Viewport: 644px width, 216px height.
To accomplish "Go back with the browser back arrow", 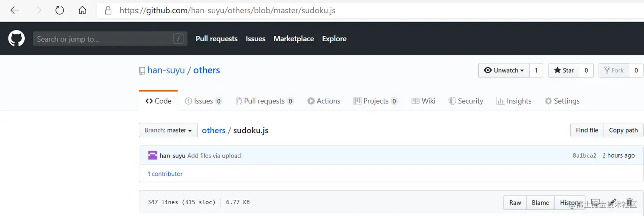I will (x=14, y=11).
